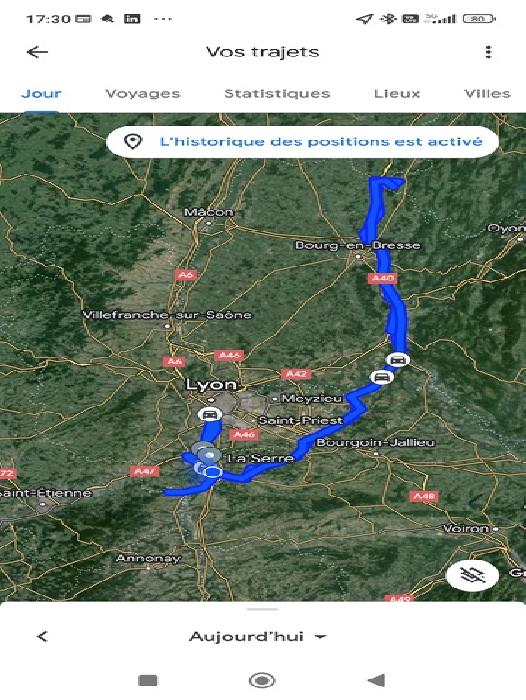Screen dimensions: 526x700
Task: Tap the Android recent apps square button
Action: tap(148, 680)
